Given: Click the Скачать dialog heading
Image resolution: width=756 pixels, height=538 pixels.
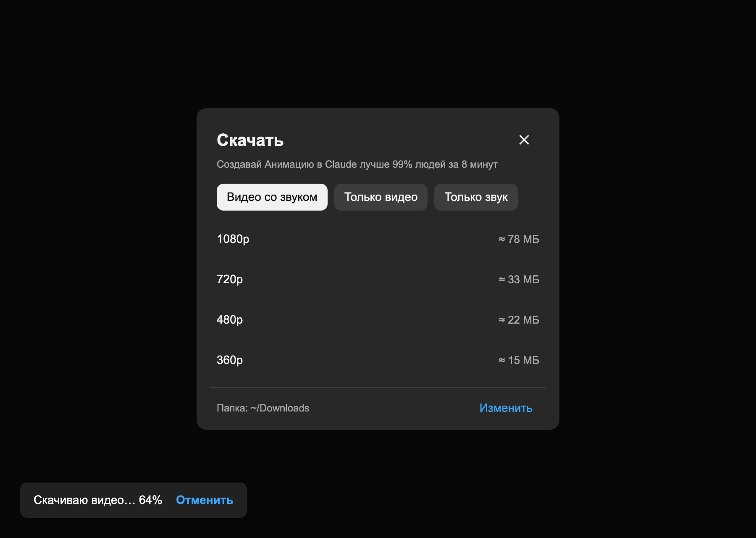Looking at the screenshot, I should click(250, 140).
